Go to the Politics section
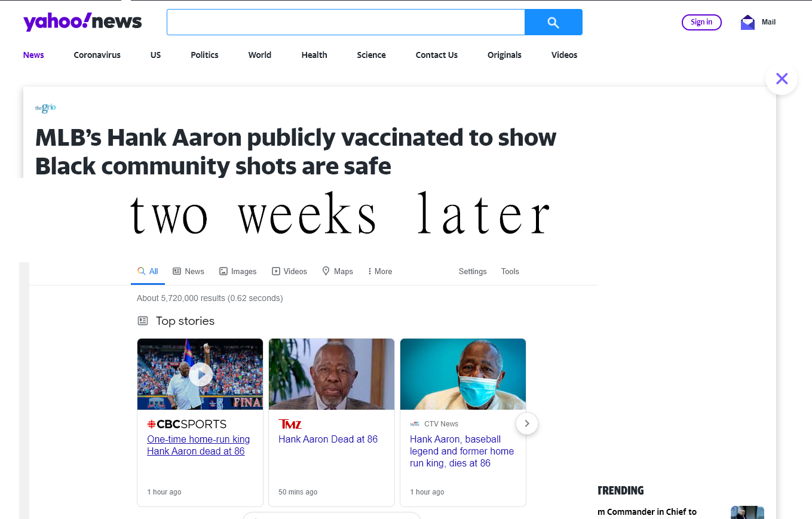The image size is (812, 519). point(204,55)
